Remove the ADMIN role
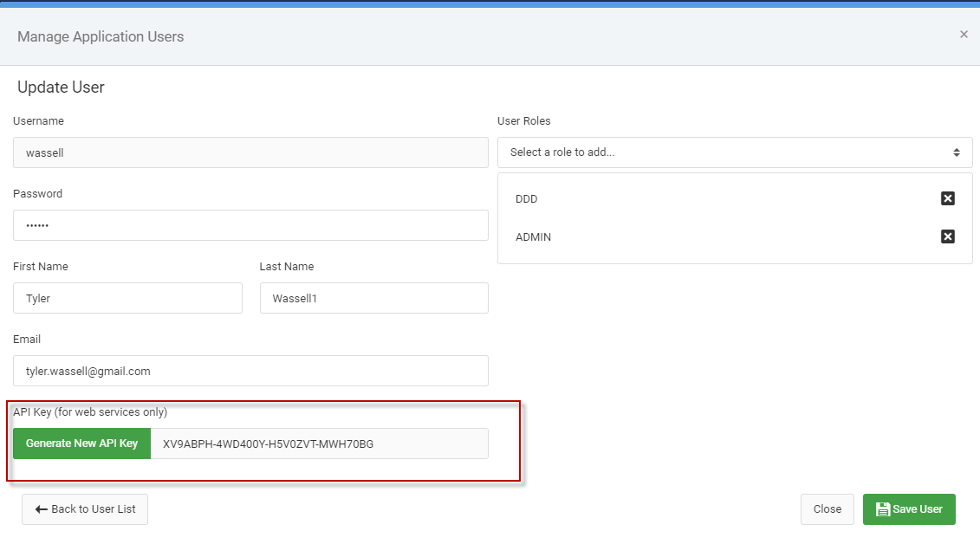 pyautogui.click(x=947, y=236)
